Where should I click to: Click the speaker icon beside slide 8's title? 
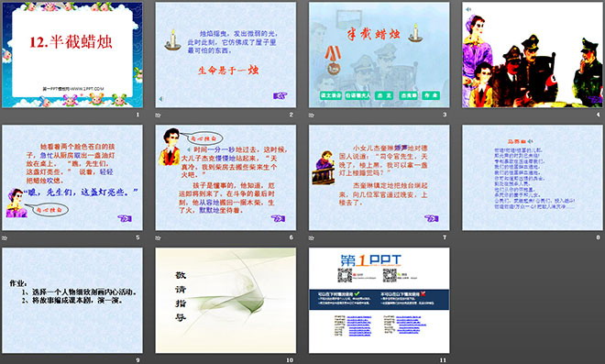[x=531, y=142]
